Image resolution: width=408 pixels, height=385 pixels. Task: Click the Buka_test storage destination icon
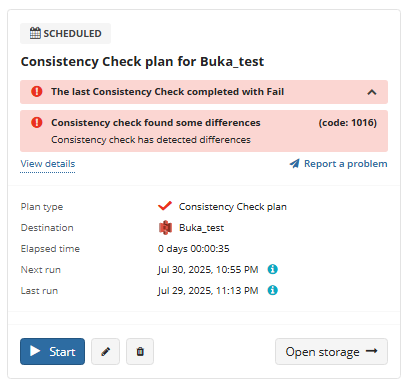165,228
